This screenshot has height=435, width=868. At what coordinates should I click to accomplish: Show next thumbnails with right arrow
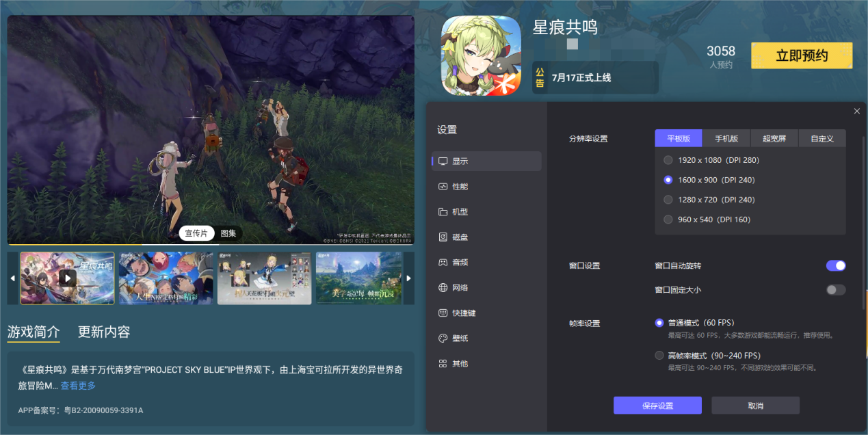[409, 278]
